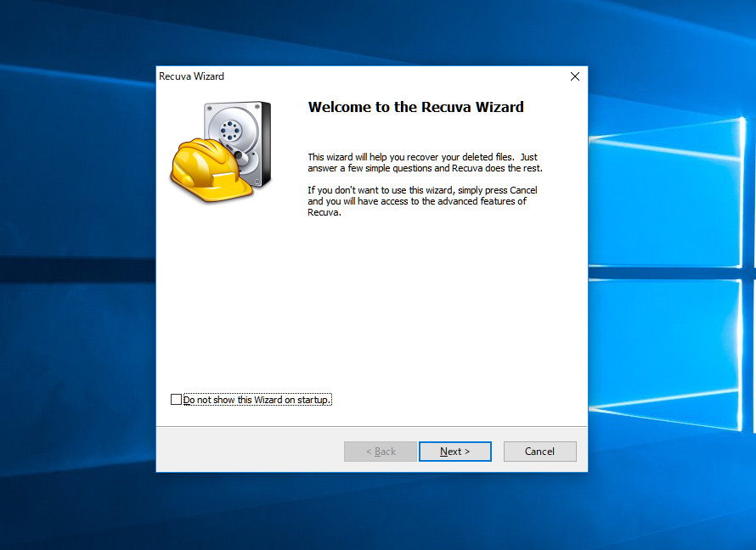The width and height of the screenshot is (756, 550).
Task: Click the disabled Back button
Action: coord(381,452)
